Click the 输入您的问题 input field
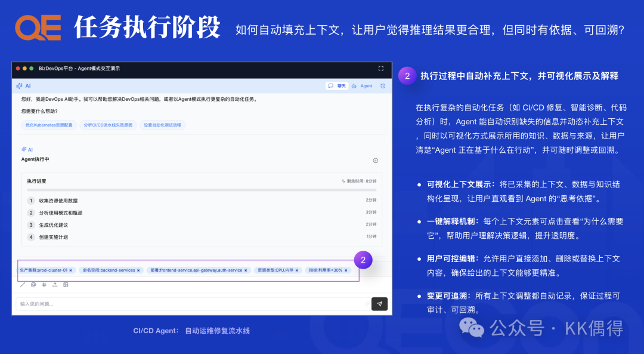Screen dimensions: 644x354 tap(191, 304)
